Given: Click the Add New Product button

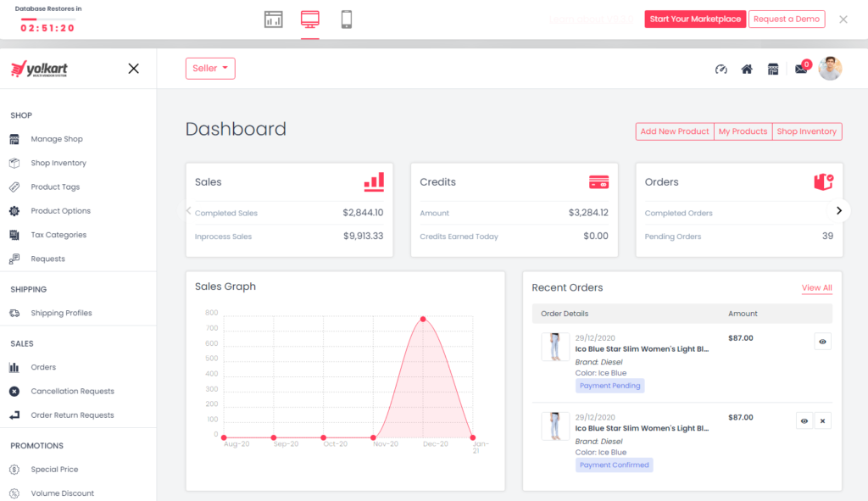Looking at the screenshot, I should [x=675, y=131].
